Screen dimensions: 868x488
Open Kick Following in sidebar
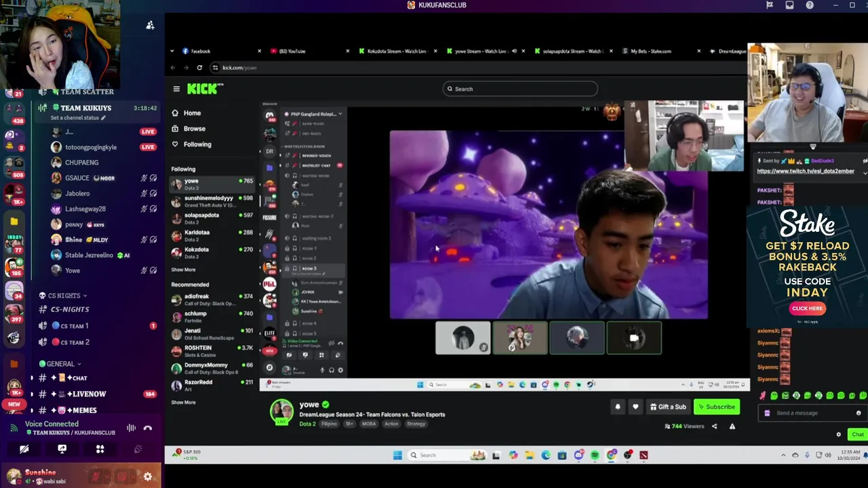pos(191,144)
